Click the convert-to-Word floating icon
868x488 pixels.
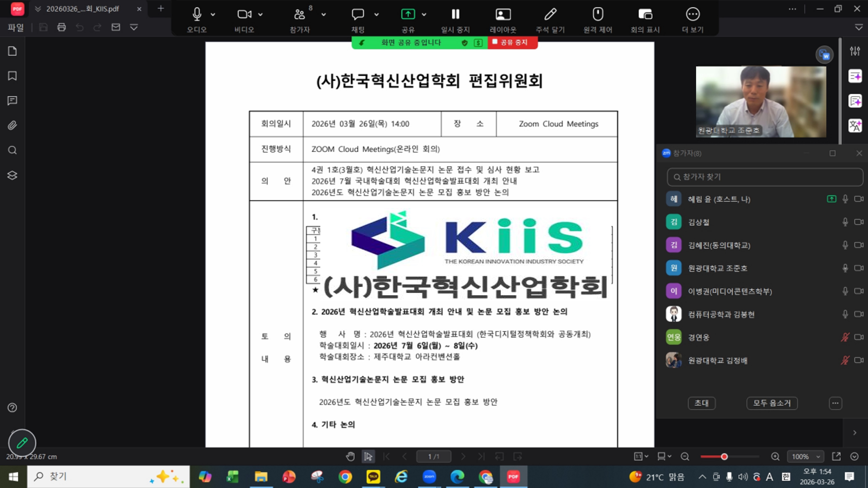tap(824, 54)
